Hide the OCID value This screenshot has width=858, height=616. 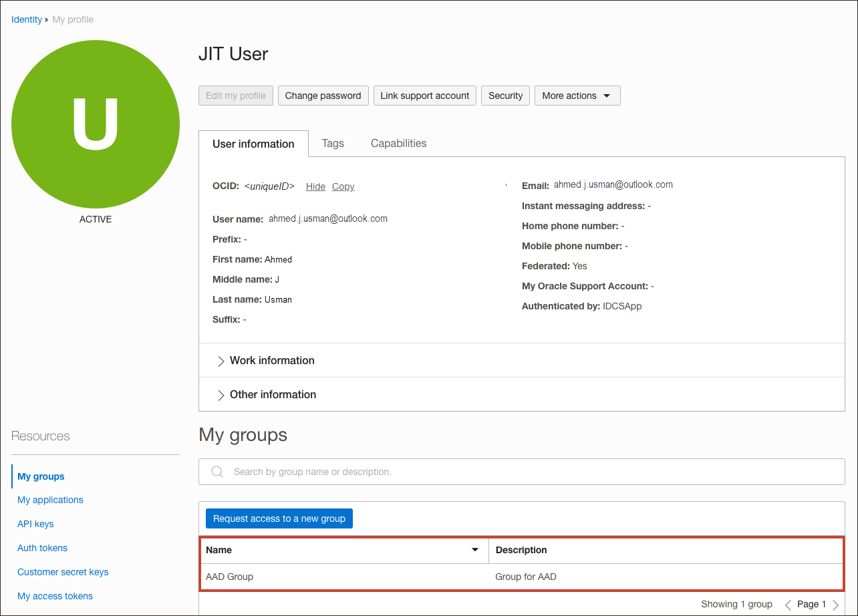[x=315, y=186]
